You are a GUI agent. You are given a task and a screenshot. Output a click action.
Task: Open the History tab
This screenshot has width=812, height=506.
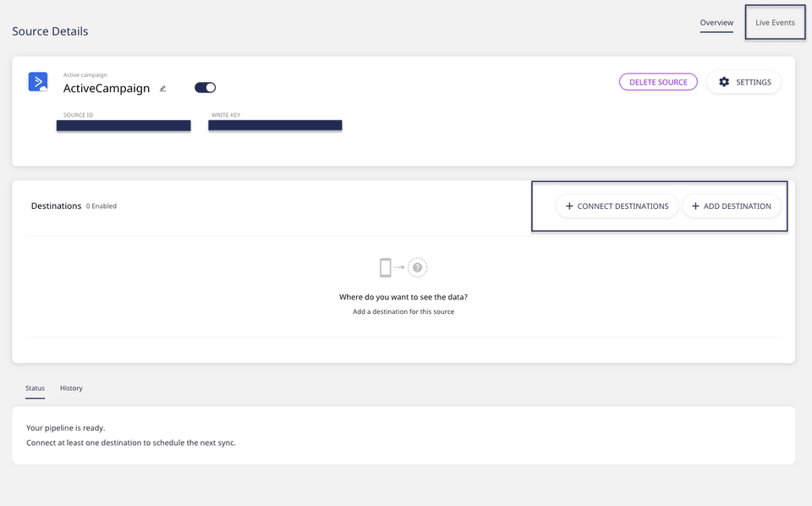coord(71,388)
